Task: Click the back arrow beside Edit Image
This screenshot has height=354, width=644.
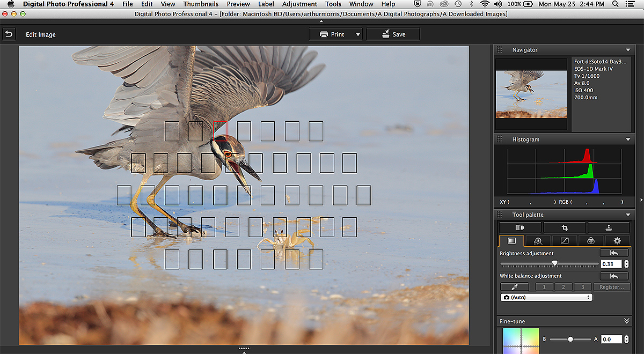Action: 9,34
